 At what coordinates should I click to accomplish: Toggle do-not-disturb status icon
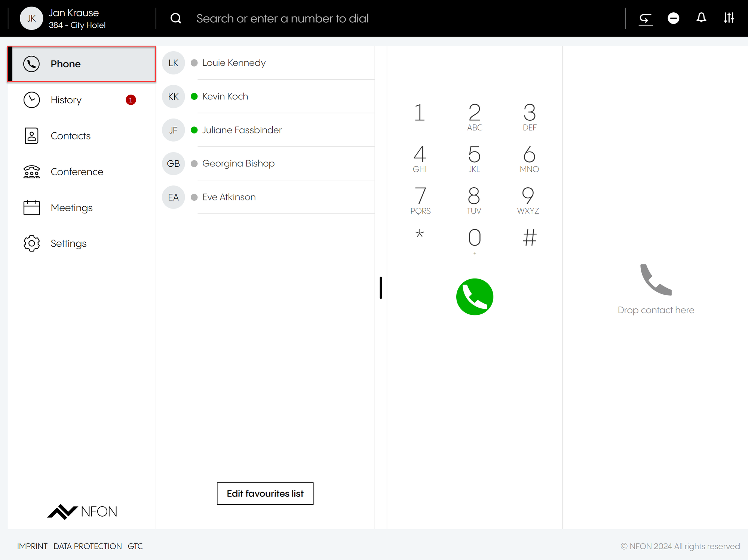[x=673, y=18]
